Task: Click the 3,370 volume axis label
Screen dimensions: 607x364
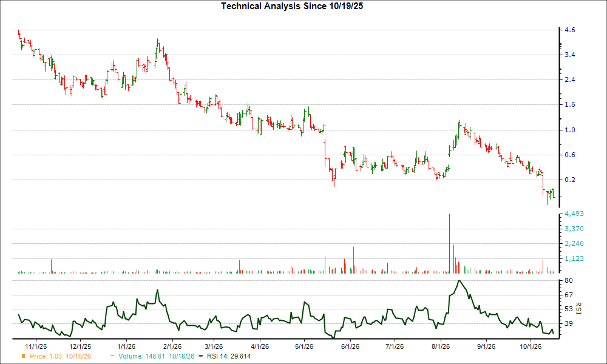Action: (x=574, y=229)
